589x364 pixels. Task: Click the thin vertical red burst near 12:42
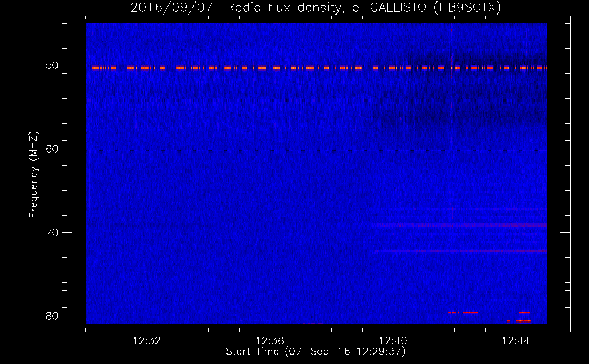click(451, 87)
